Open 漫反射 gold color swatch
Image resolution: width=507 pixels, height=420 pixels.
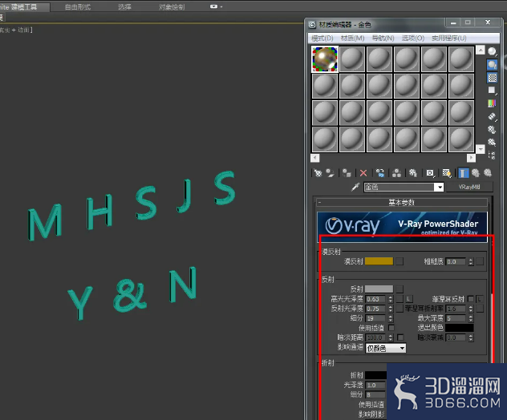pyautogui.click(x=379, y=261)
